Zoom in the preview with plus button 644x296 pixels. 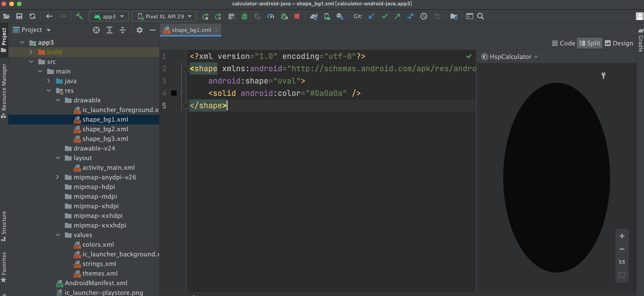(622, 236)
